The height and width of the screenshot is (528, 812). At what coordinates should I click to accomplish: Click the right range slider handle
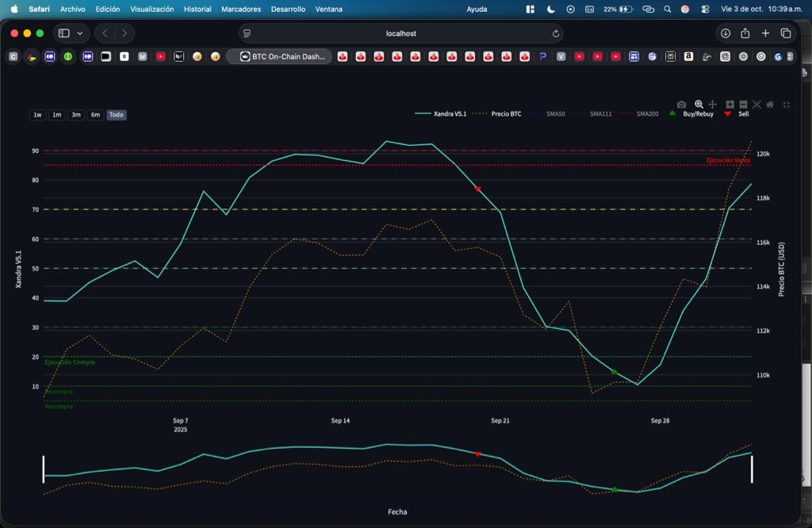(752, 469)
